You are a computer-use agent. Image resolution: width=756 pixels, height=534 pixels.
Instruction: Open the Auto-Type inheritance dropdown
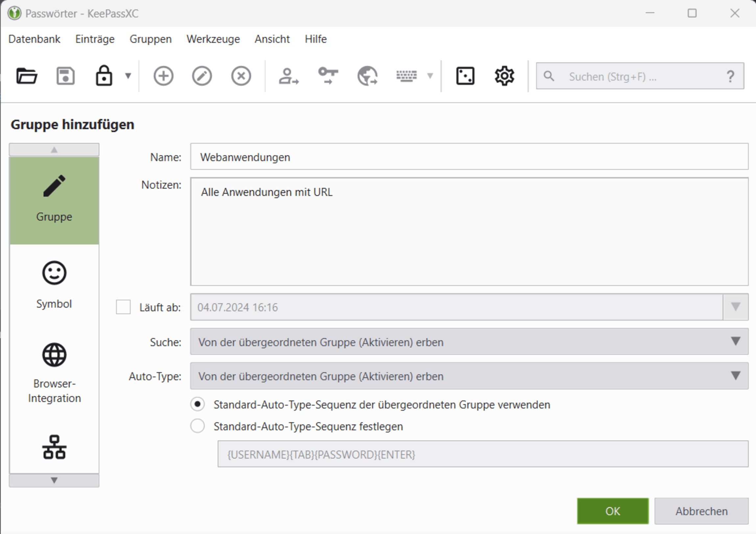[469, 376]
